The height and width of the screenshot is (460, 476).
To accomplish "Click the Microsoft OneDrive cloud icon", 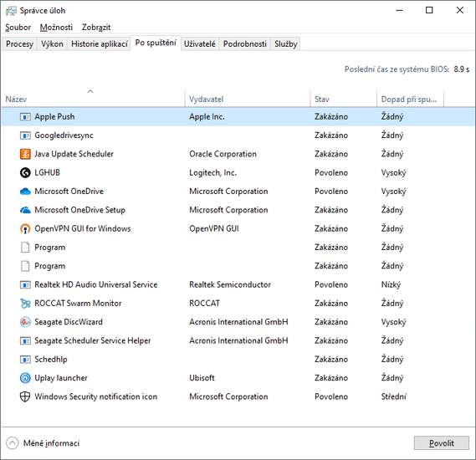I will coord(25,192).
